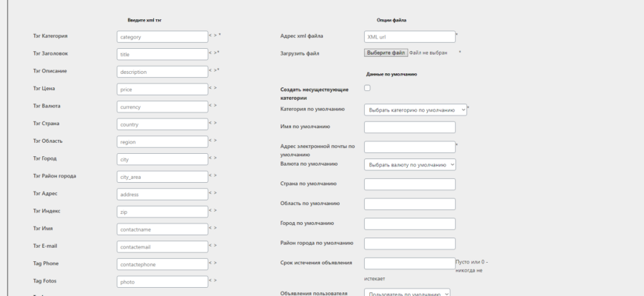This screenshot has width=644, height=296.
Task: Click the title tag input field
Action: (162, 54)
